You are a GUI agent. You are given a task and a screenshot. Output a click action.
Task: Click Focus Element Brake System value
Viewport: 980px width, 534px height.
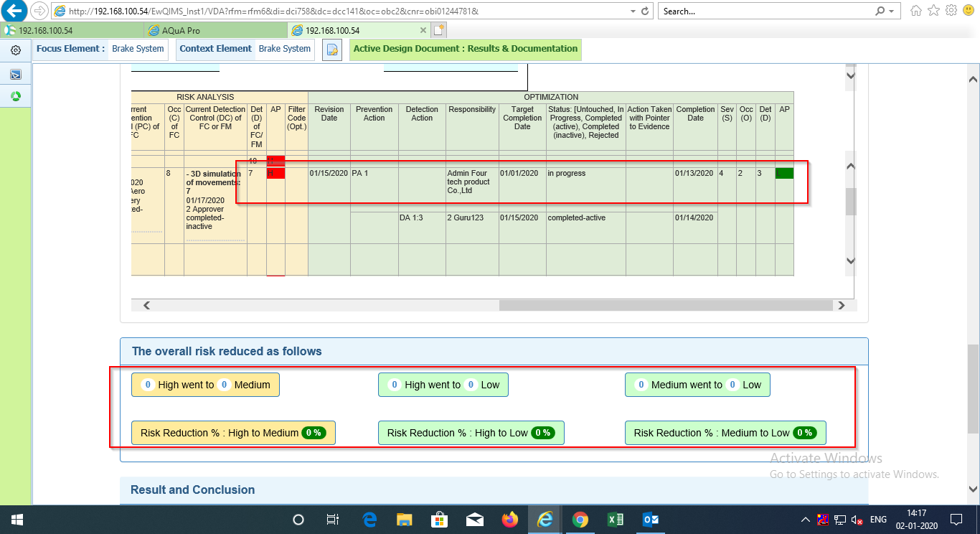tap(138, 49)
